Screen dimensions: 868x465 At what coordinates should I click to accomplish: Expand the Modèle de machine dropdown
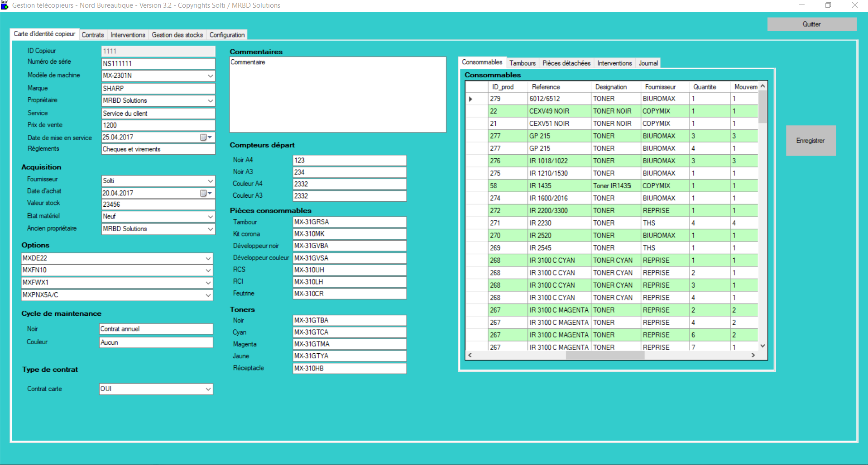210,76
